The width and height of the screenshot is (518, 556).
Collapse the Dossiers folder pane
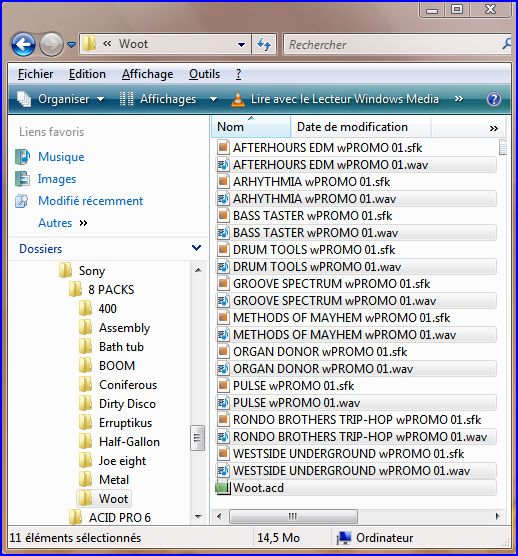pyautogui.click(x=196, y=248)
